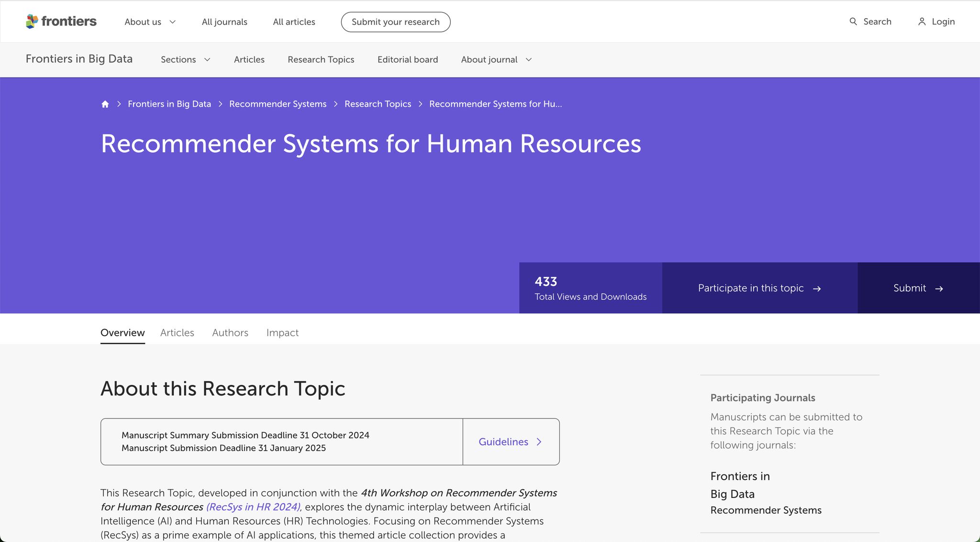Click the chevron next to Guidelines
This screenshot has height=542, width=980.
(x=539, y=442)
